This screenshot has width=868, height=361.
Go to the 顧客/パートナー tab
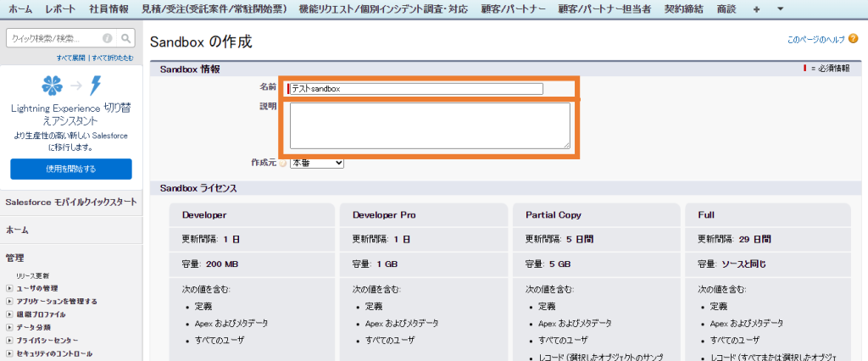point(514,8)
